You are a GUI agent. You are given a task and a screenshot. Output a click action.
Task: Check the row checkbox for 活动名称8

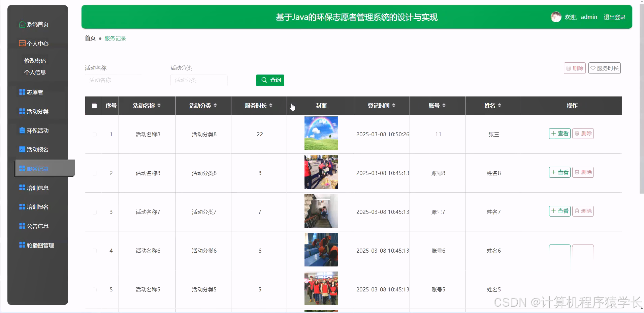click(x=94, y=134)
